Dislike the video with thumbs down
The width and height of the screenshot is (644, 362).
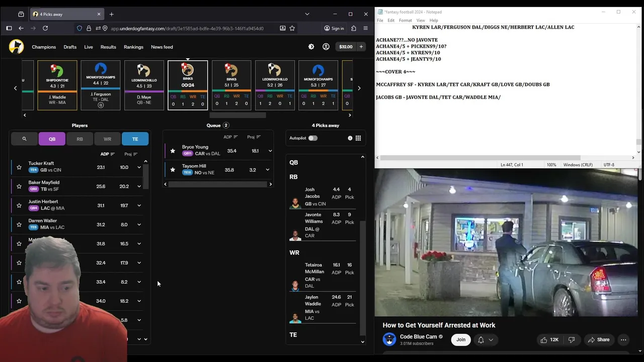[x=572, y=340]
